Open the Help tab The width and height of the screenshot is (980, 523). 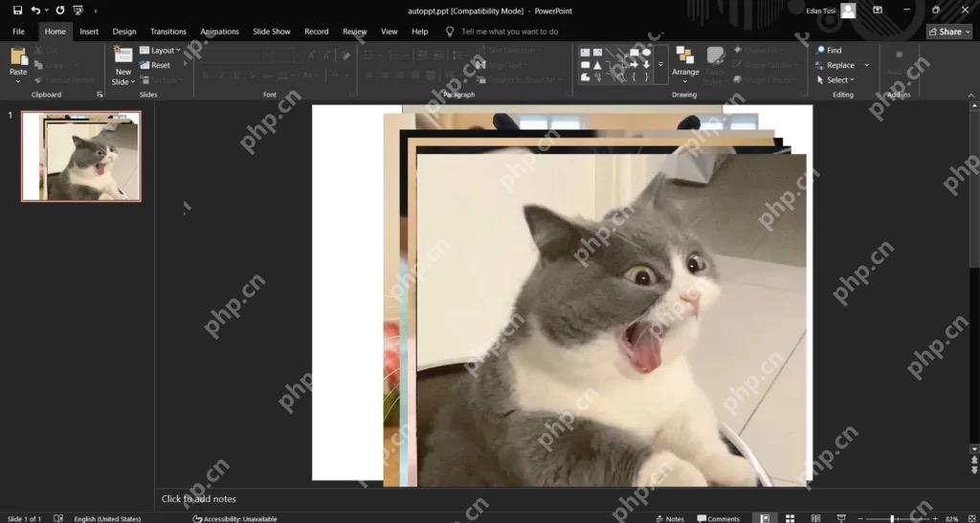pos(420,32)
